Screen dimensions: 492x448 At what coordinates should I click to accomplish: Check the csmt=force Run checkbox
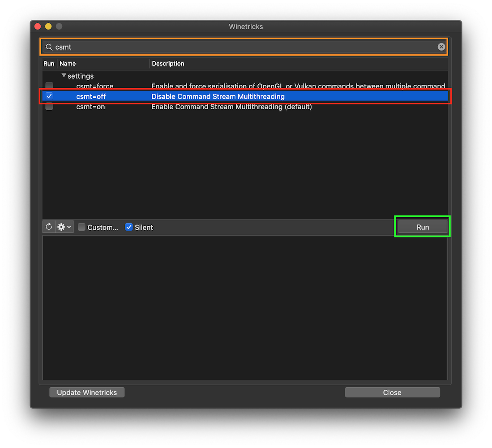point(49,86)
